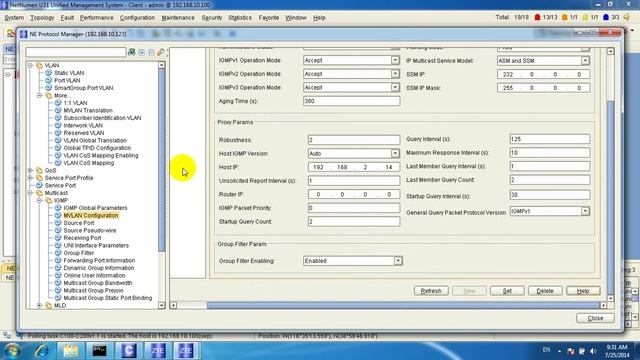Open Online User Information node
This screenshot has width=640, height=360.
click(x=94, y=275)
